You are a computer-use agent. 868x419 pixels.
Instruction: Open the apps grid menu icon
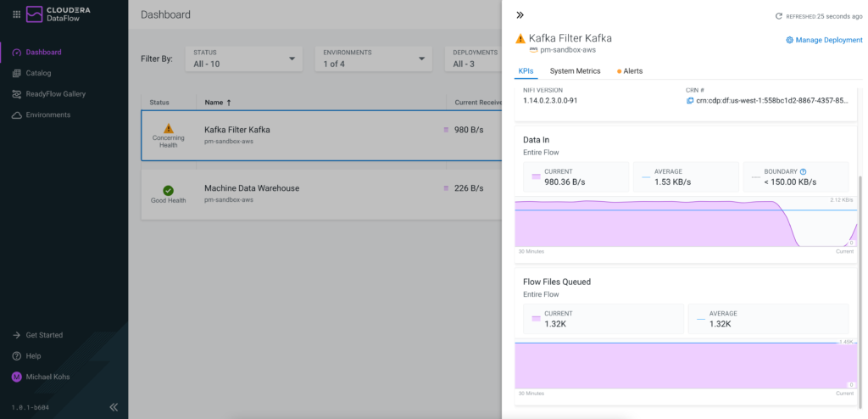[x=15, y=14]
